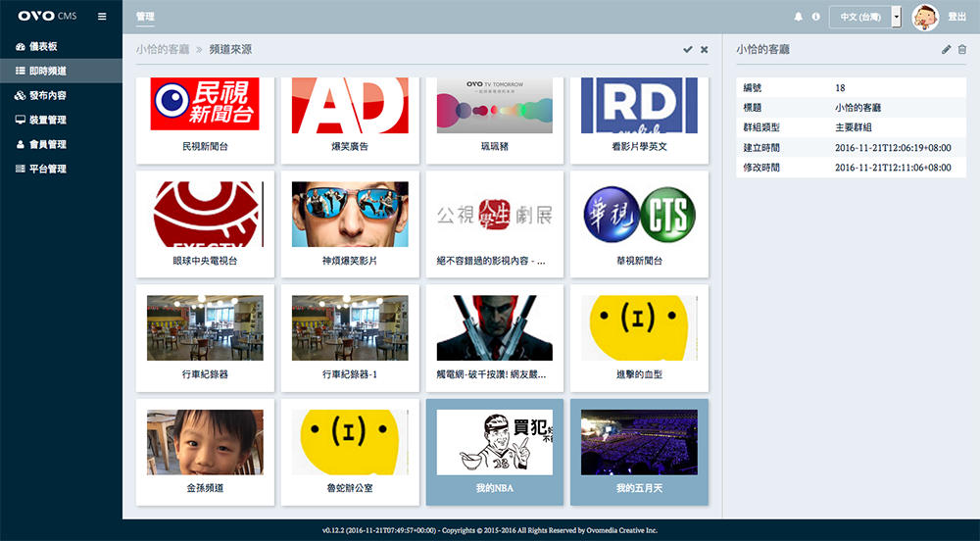This screenshot has height=541, width=980.
Task: Select the 民視新聞台 channel card
Action: 205,118
